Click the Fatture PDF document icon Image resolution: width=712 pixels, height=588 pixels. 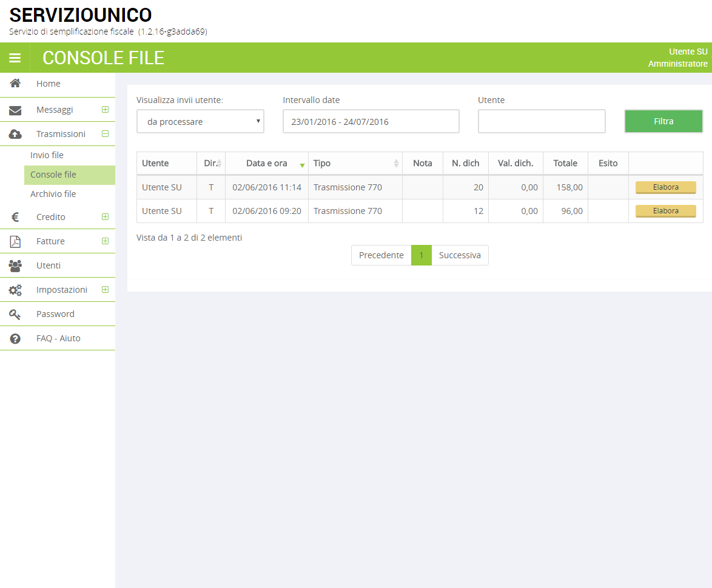tap(15, 241)
